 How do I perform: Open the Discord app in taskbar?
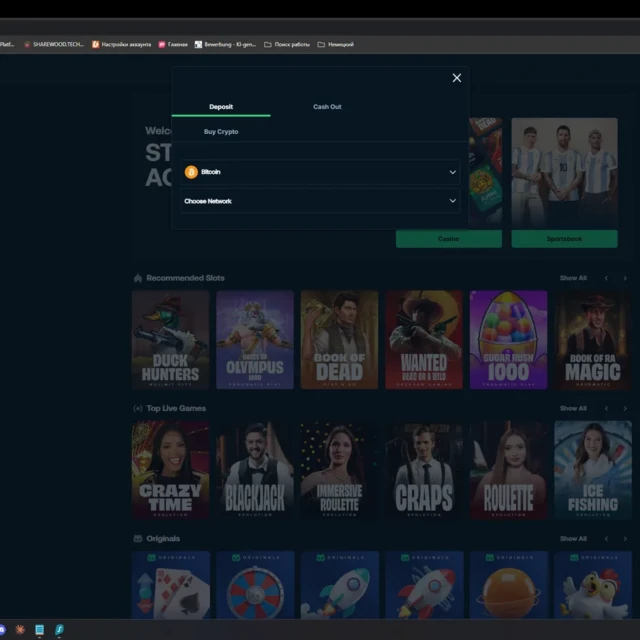(2, 629)
